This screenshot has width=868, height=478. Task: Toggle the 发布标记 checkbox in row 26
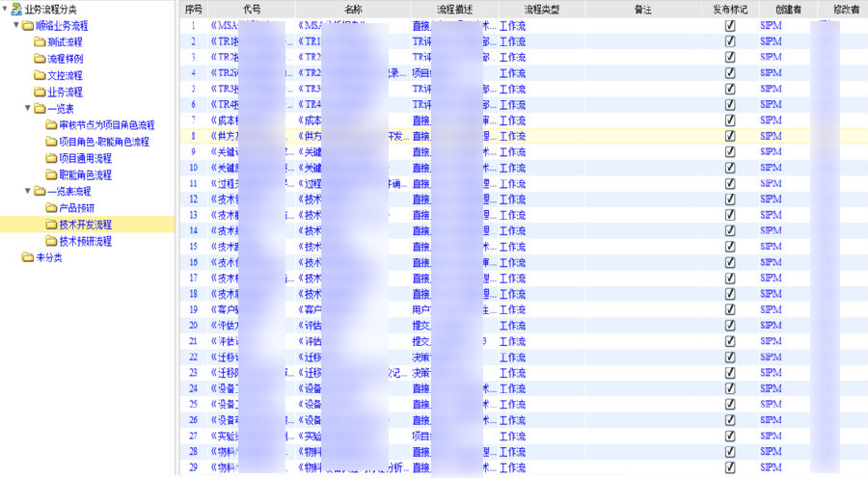point(730,420)
